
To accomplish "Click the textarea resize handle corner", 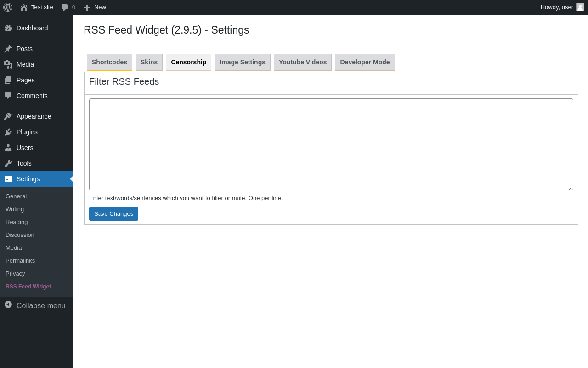I will 571,188.
